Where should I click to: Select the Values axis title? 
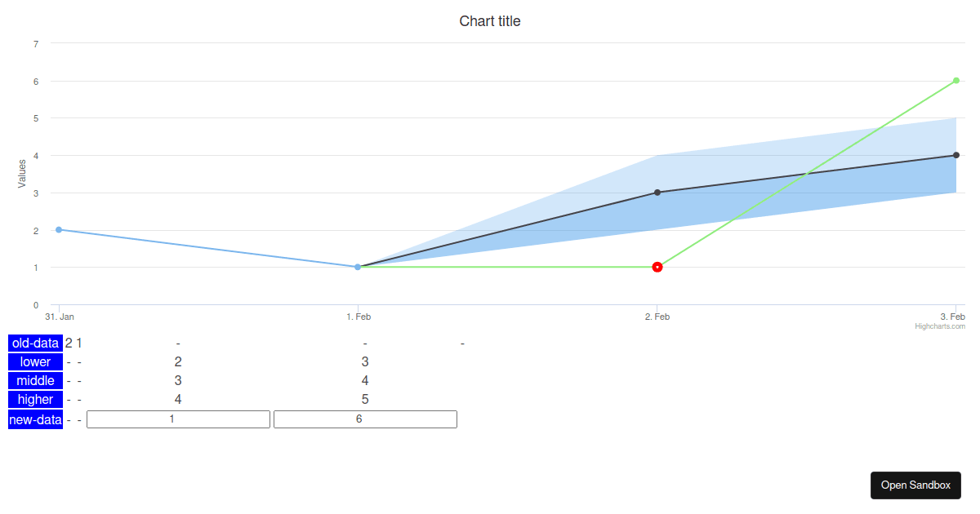click(22, 173)
